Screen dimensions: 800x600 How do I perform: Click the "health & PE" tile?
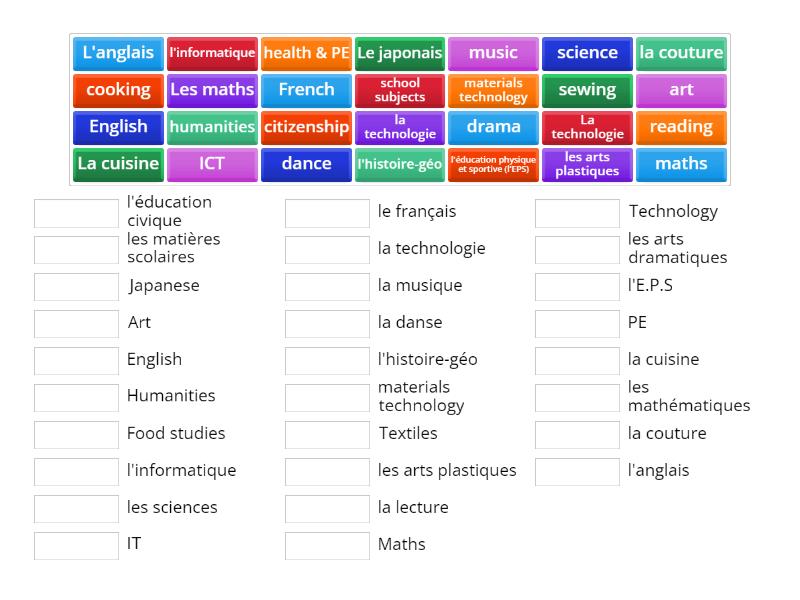[306, 53]
